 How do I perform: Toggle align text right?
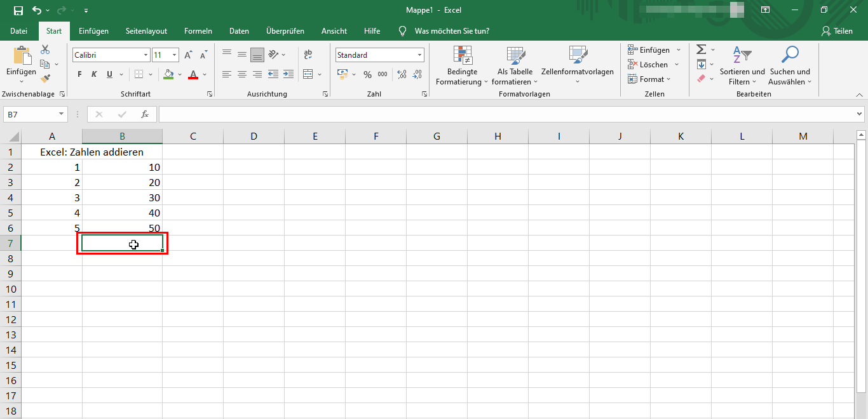pyautogui.click(x=257, y=74)
